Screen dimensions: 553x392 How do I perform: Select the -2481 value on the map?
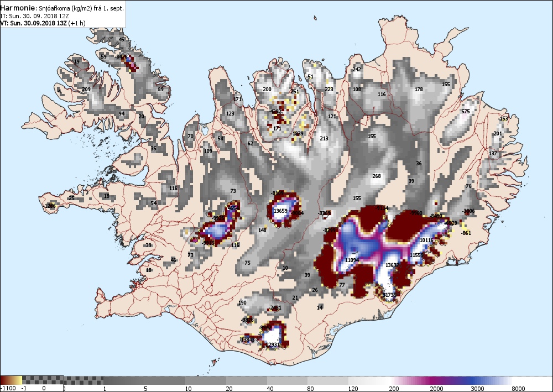(275, 307)
